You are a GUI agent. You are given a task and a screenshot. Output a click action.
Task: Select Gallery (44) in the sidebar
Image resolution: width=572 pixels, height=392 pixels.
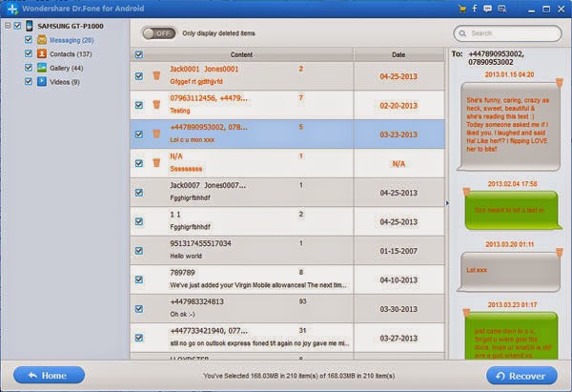coord(67,68)
